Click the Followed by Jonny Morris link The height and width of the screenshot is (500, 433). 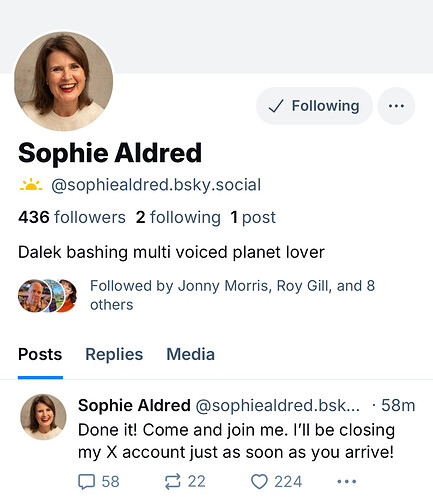[x=232, y=295]
